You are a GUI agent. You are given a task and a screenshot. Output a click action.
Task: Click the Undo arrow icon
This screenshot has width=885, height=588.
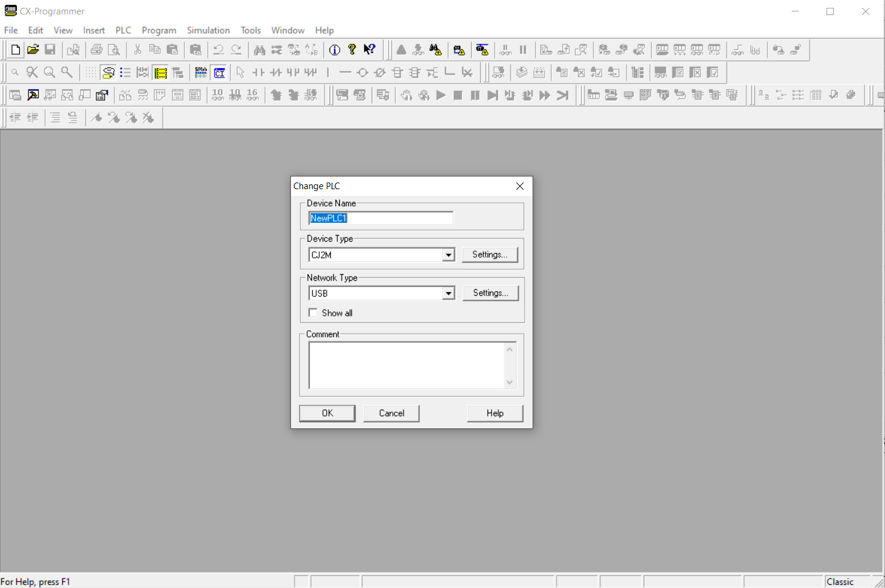tap(219, 50)
